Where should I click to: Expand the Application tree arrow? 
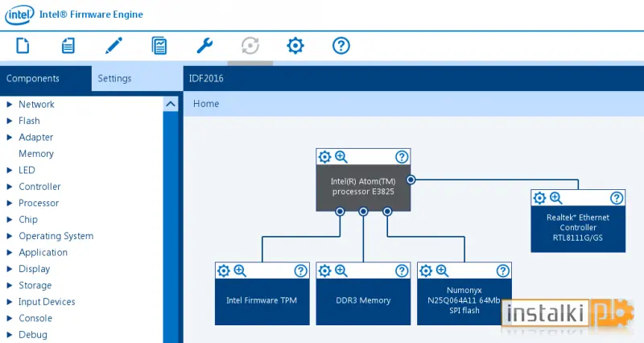click(10, 252)
